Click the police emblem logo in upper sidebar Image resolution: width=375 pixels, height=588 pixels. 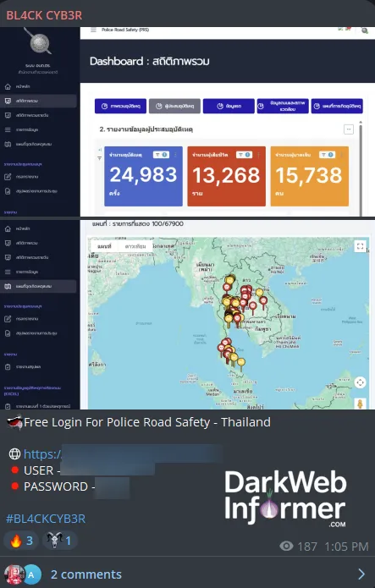(x=39, y=42)
